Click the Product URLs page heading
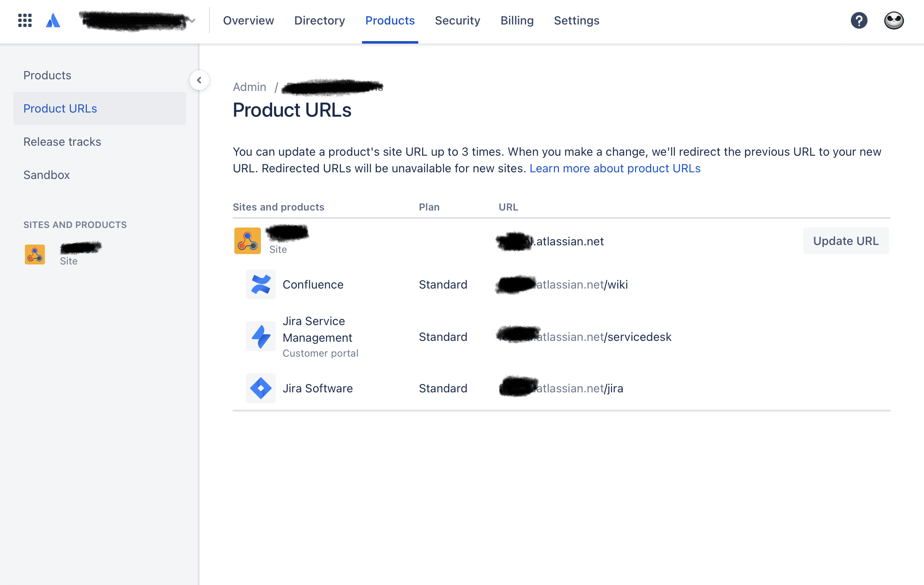The image size is (924, 585). click(292, 110)
